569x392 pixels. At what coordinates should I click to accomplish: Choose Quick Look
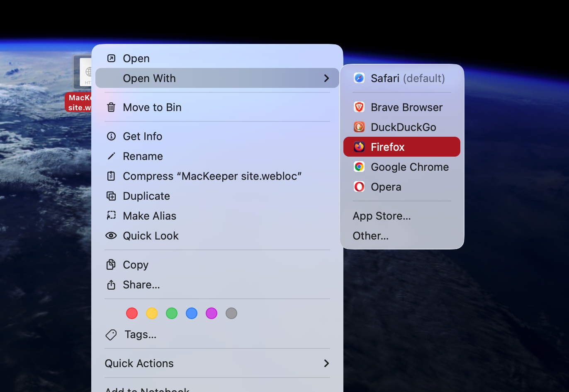pyautogui.click(x=217, y=236)
